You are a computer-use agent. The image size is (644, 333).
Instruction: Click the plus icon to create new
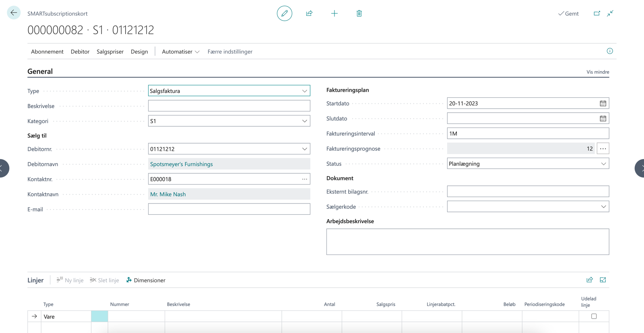pyautogui.click(x=334, y=13)
